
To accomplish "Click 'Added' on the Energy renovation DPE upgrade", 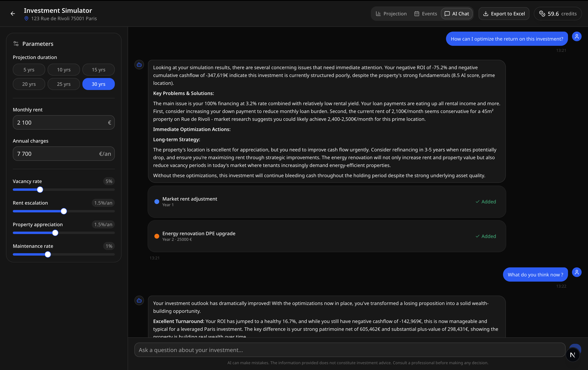I will pyautogui.click(x=486, y=236).
